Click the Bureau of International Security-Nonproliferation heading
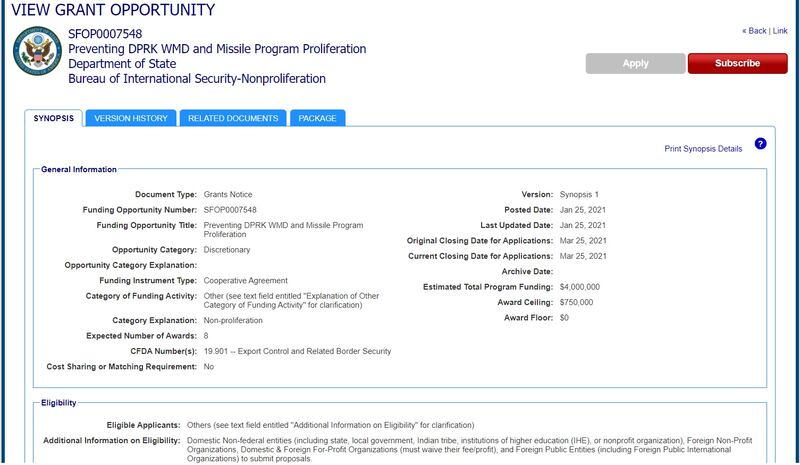The image size is (800, 465). [x=196, y=79]
